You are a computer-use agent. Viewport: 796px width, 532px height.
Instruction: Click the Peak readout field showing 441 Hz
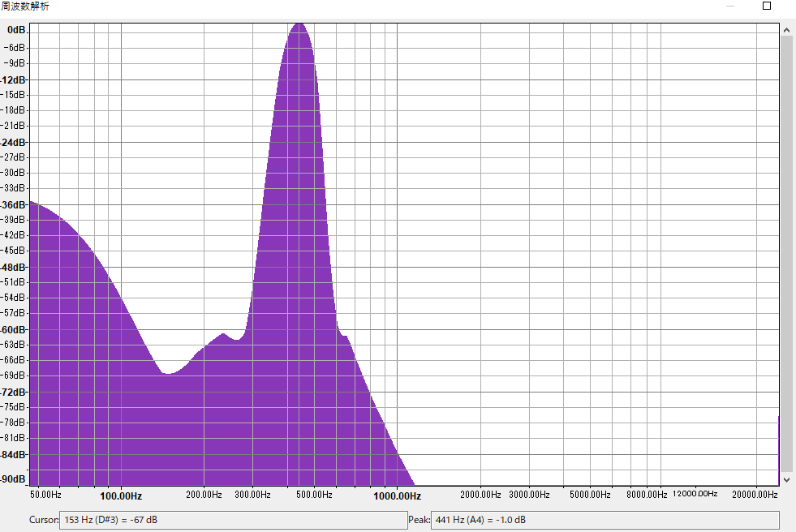pos(605,520)
